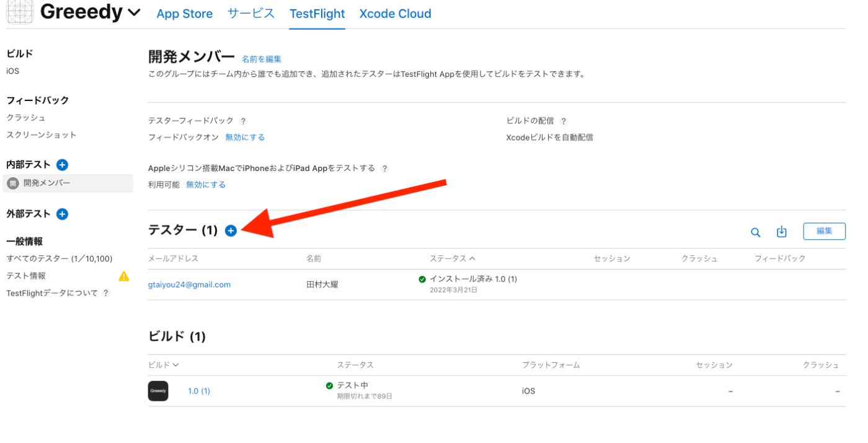
Task: Click the プラットフォーム column header
Action: pyautogui.click(x=551, y=366)
